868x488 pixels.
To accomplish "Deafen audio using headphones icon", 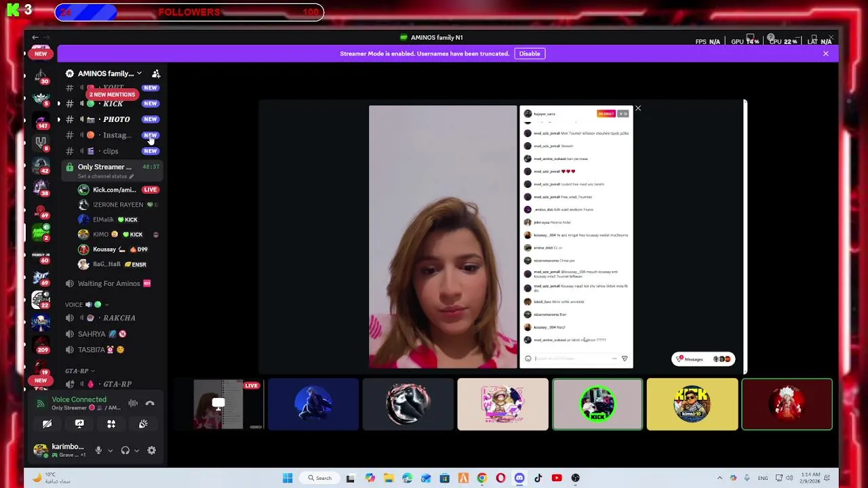I will coord(125,450).
